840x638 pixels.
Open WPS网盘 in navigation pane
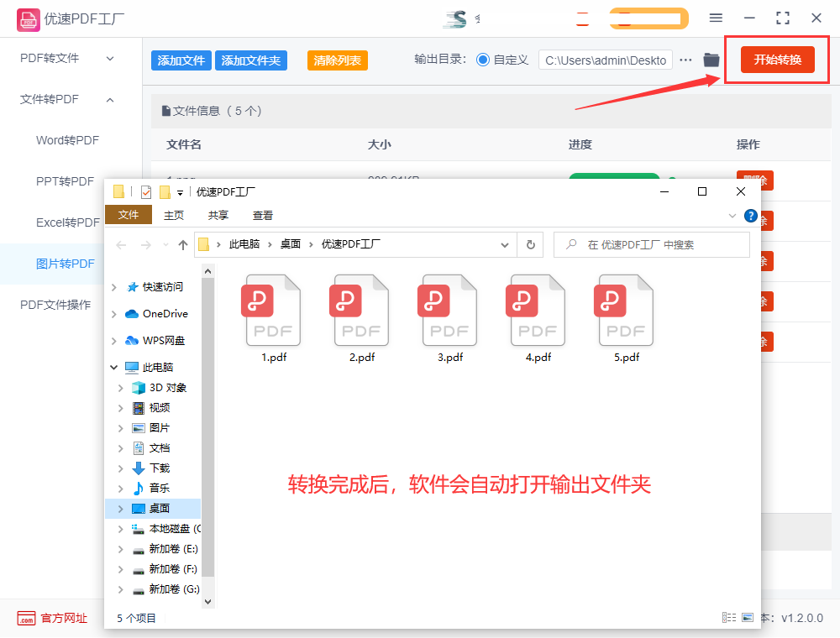[x=155, y=341]
